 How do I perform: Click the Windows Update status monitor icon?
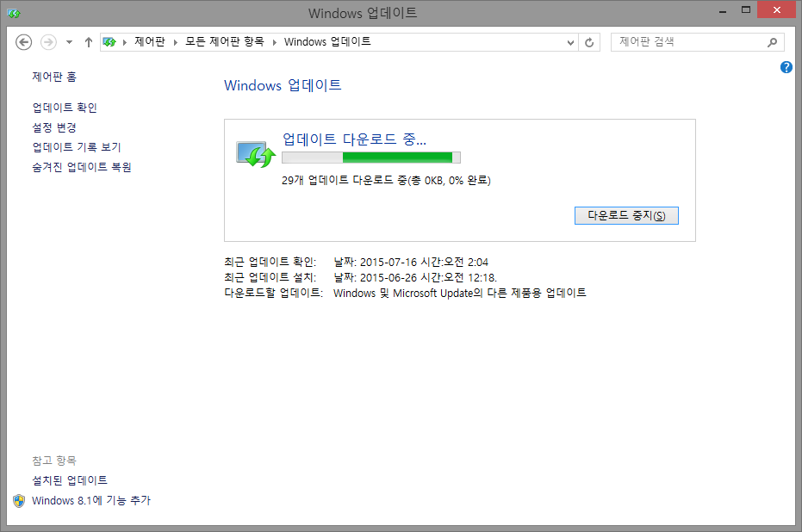click(x=256, y=154)
